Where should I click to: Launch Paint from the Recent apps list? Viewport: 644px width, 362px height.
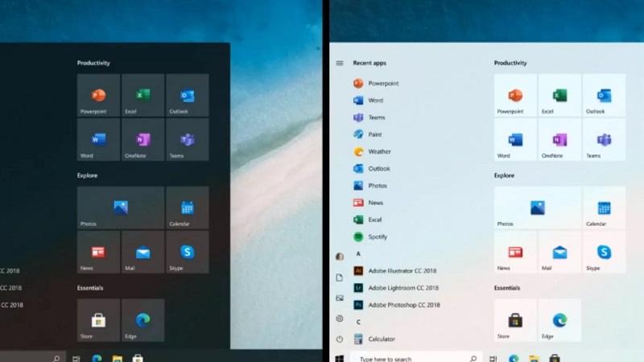coord(374,134)
